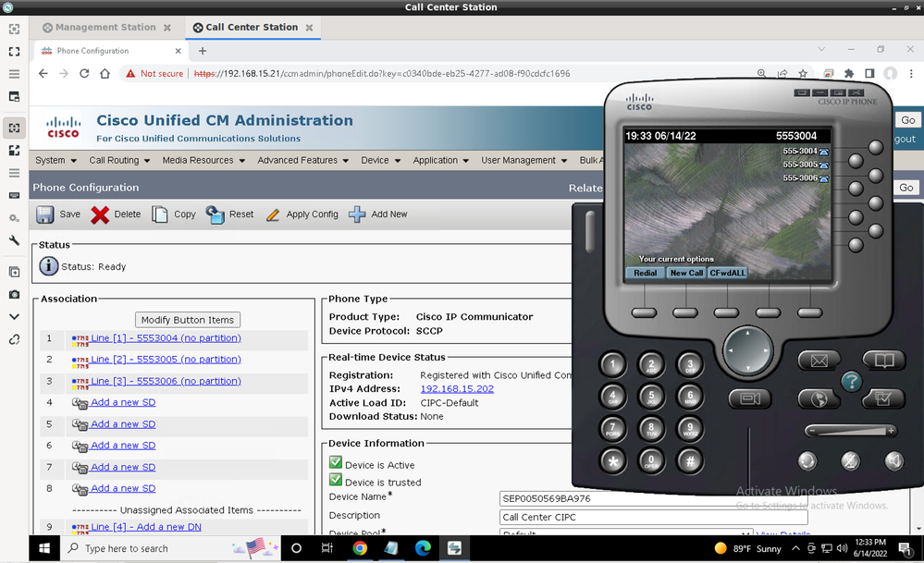The image size is (924, 563).
Task: Show hidden system tray icons
Action: [795, 548]
